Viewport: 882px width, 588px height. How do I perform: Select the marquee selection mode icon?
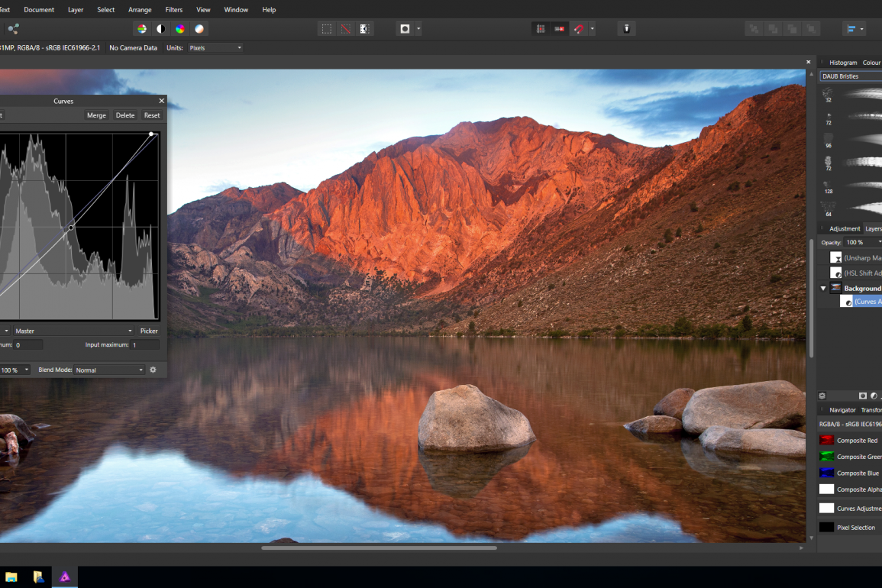326,28
